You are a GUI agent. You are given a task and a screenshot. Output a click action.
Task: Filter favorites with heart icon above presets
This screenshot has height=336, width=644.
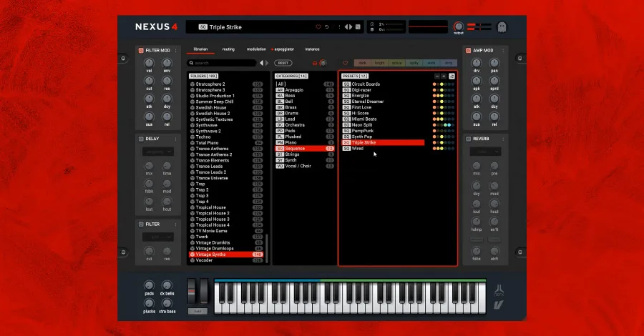point(345,63)
